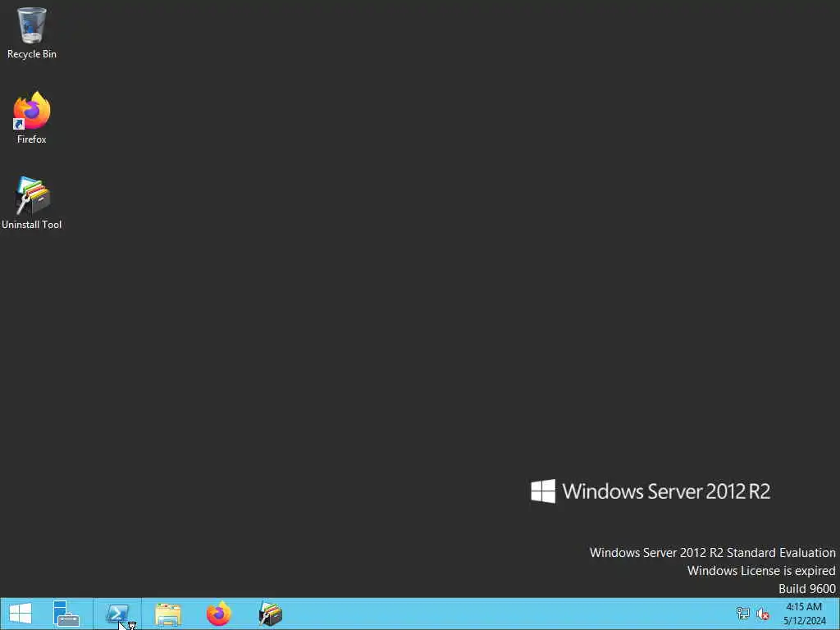Open the muted speaker volume icon
840x630 pixels.
763,614
